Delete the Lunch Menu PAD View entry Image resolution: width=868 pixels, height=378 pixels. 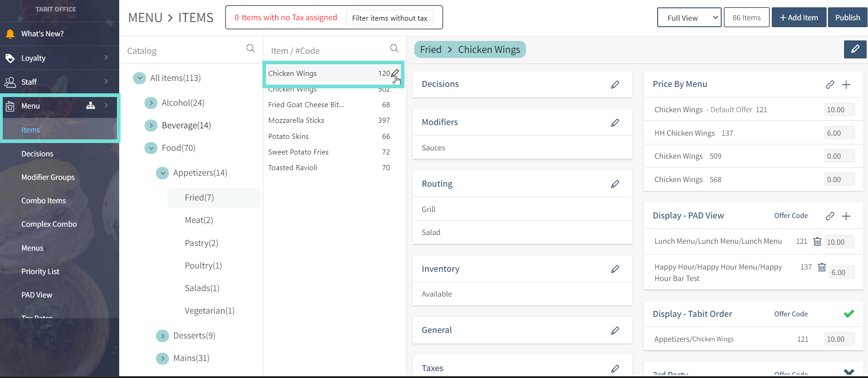point(817,241)
